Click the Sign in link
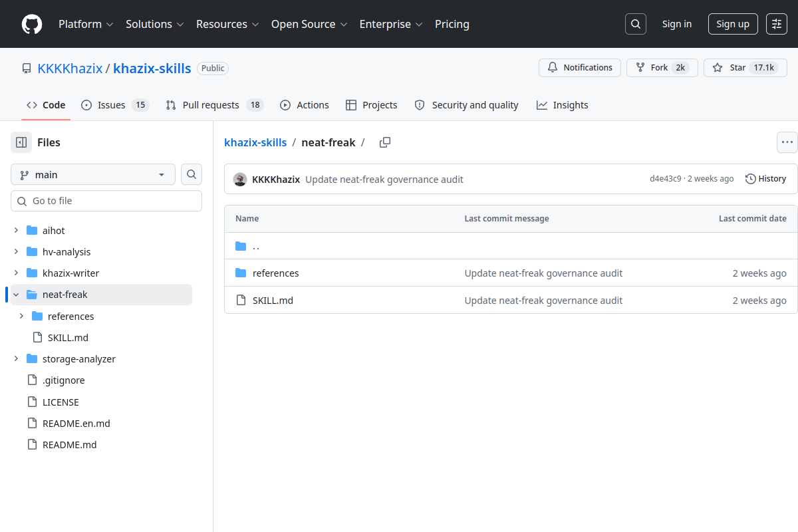The width and height of the screenshot is (798, 532). point(677,24)
